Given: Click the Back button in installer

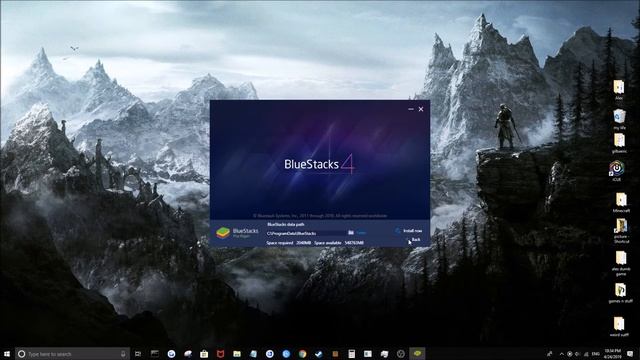Looking at the screenshot, I should click(x=416, y=240).
